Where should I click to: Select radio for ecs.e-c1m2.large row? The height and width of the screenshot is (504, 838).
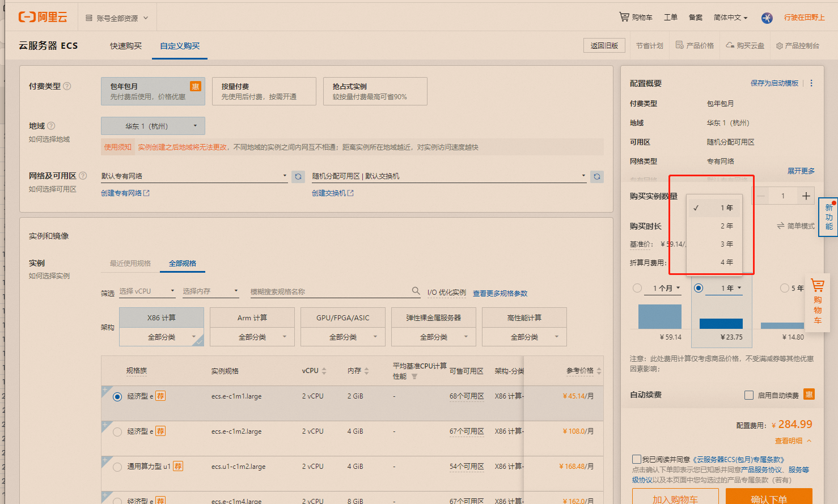point(117,432)
